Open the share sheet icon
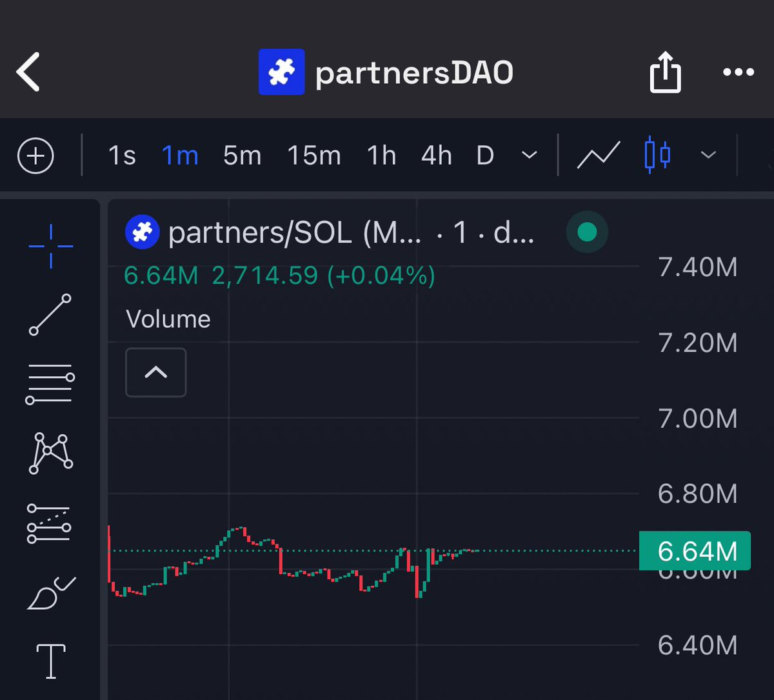Screen dimensions: 774x700 (x=665, y=72)
